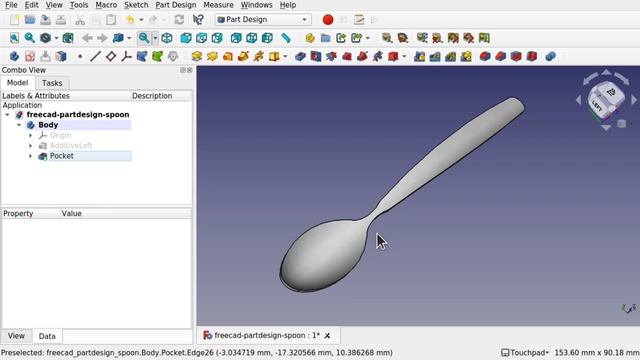The height and width of the screenshot is (360, 640).
Task: Click the Create Part yellow icon
Action: tap(310, 38)
